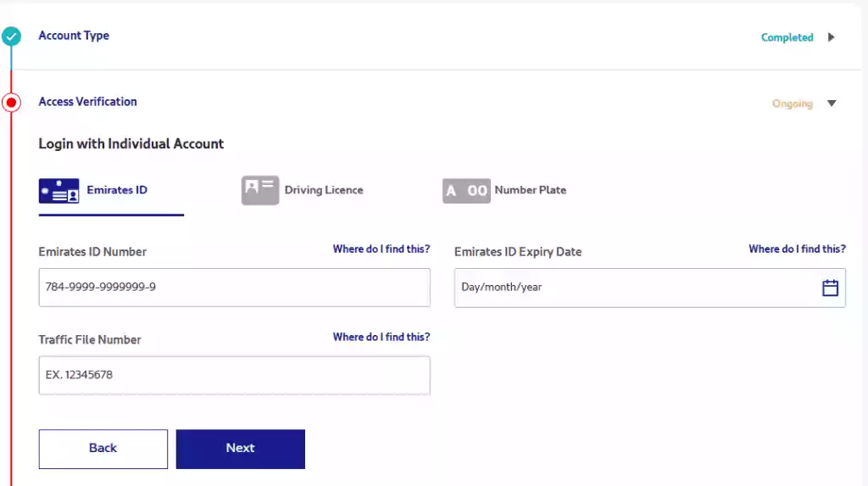Click the Number Plate icon
Viewport: 868px width, 486px height.
466,191
